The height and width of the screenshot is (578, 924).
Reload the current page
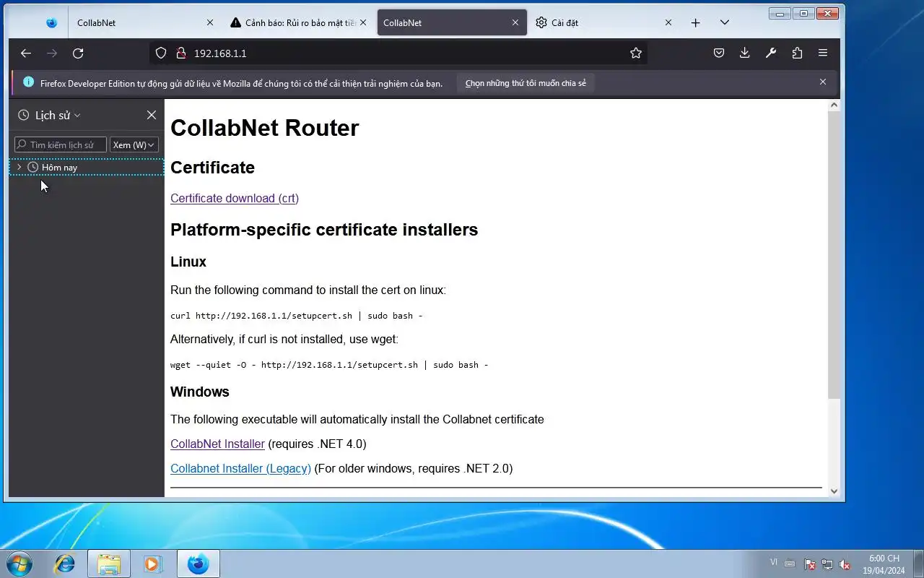pyautogui.click(x=78, y=53)
